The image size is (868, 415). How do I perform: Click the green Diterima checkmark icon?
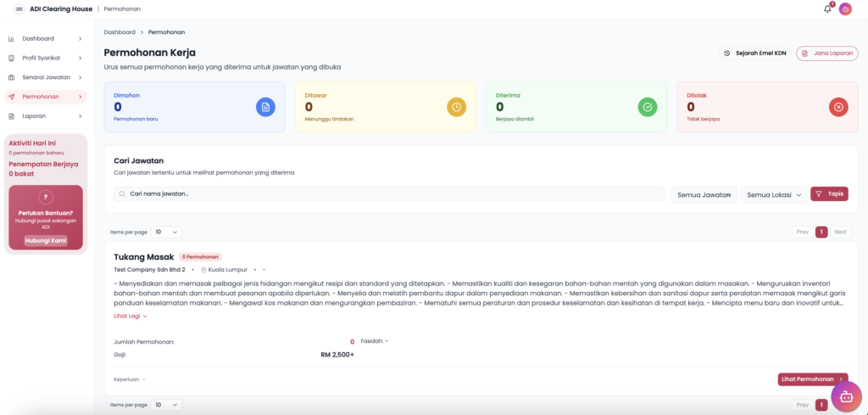tap(648, 107)
